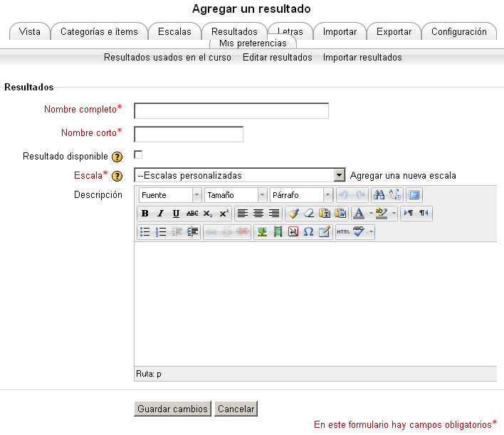Click the underline formatting icon

pos(176,214)
